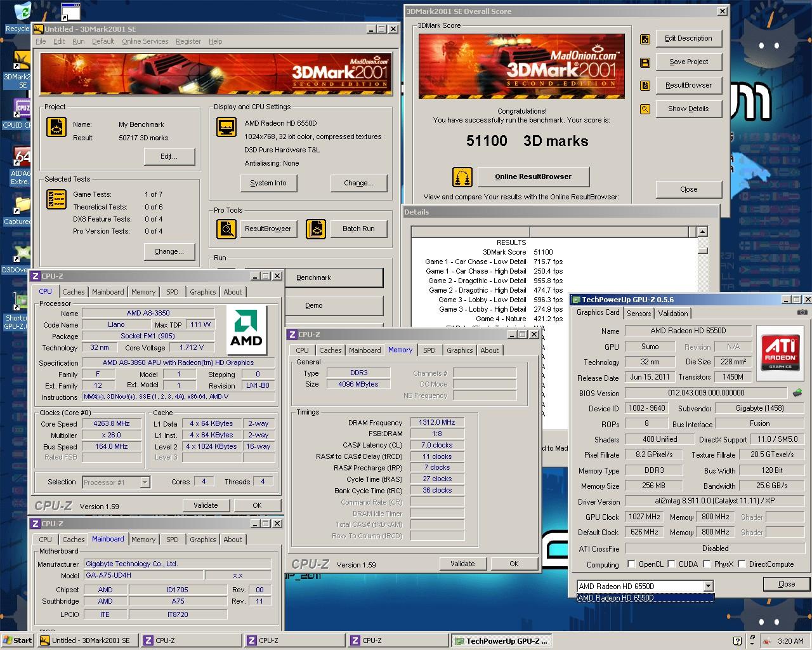The height and width of the screenshot is (650, 812).
Task: Switch to SPD tab in CPU-Z memory window
Action: click(429, 350)
